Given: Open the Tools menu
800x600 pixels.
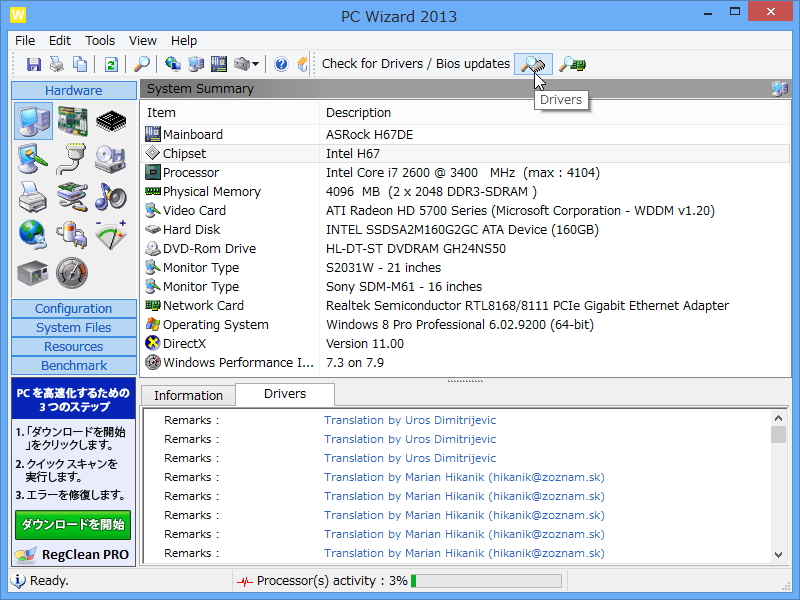Looking at the screenshot, I should point(99,40).
